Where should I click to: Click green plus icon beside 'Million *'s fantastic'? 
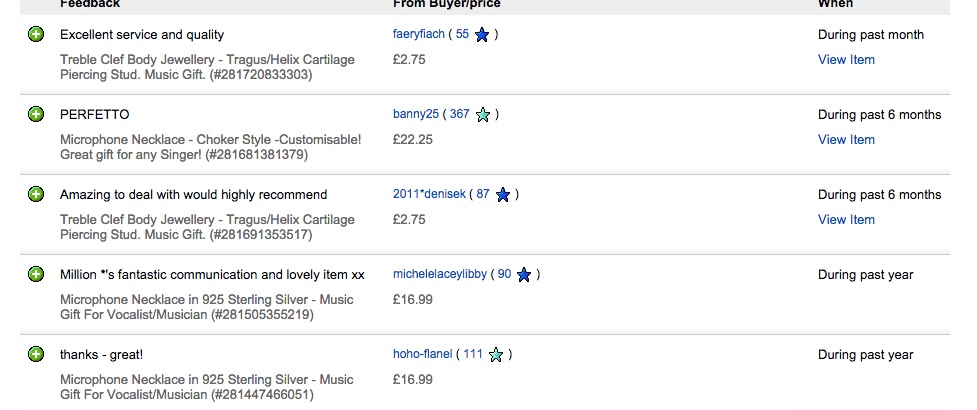36,274
